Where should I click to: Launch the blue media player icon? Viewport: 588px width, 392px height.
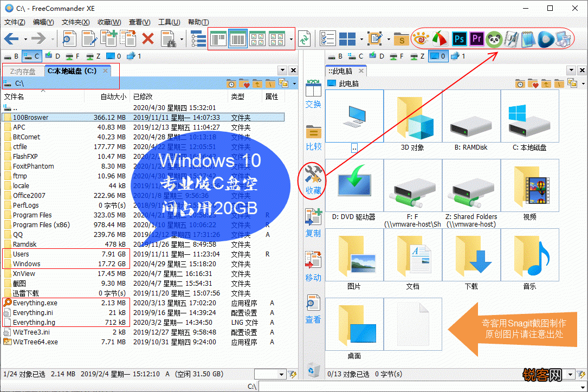pos(546,38)
